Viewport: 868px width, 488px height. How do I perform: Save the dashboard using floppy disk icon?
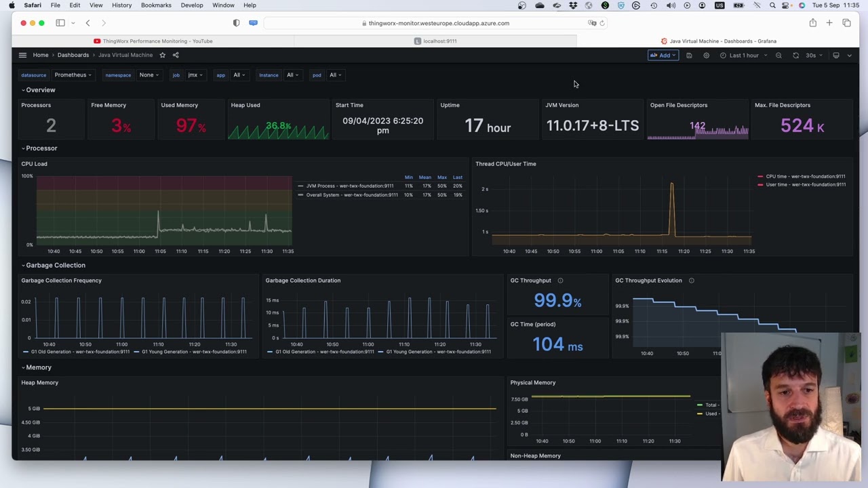pyautogui.click(x=689, y=56)
